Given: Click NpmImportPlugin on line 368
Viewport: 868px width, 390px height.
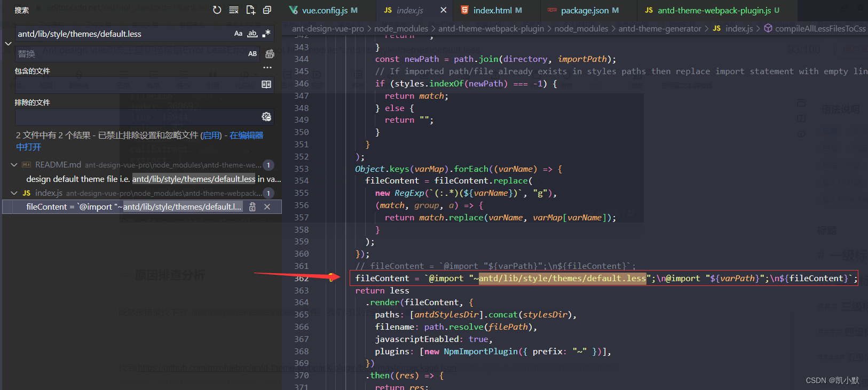Looking at the screenshot, I should (x=480, y=352).
